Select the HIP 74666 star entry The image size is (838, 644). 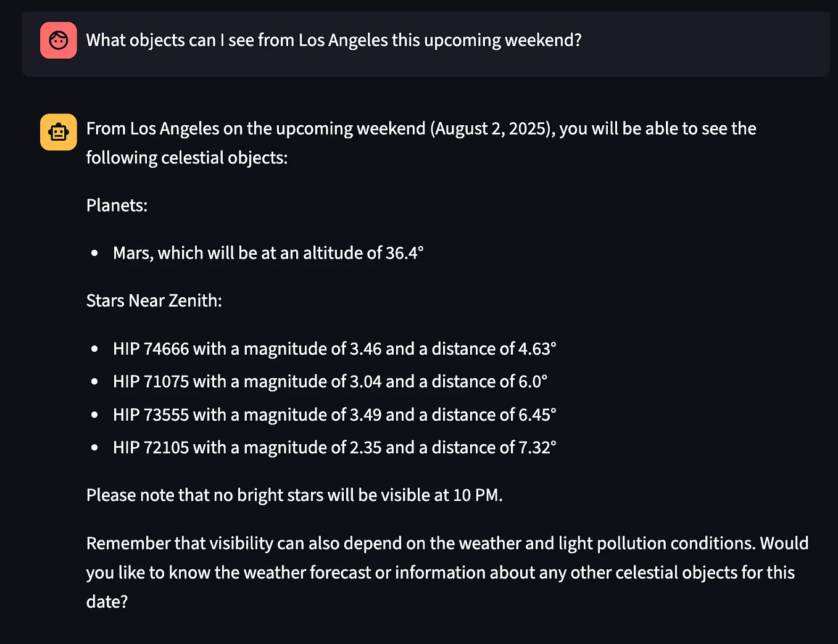point(334,349)
